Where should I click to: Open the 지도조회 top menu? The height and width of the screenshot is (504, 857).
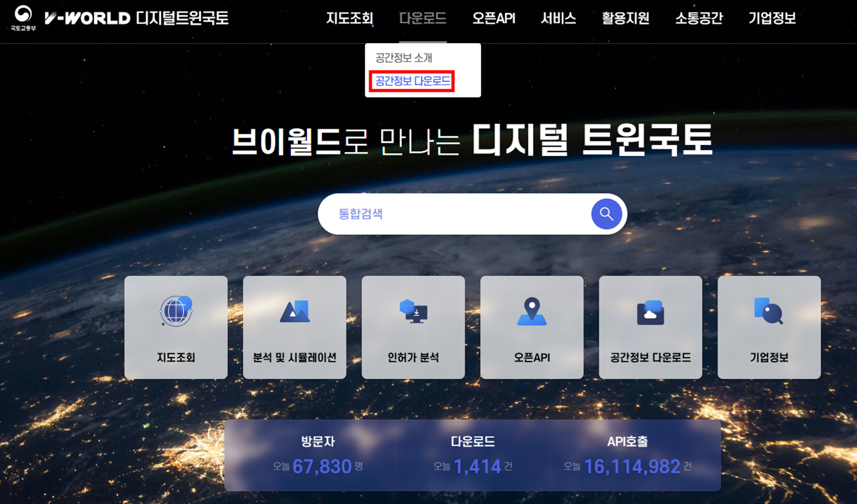[x=349, y=18]
